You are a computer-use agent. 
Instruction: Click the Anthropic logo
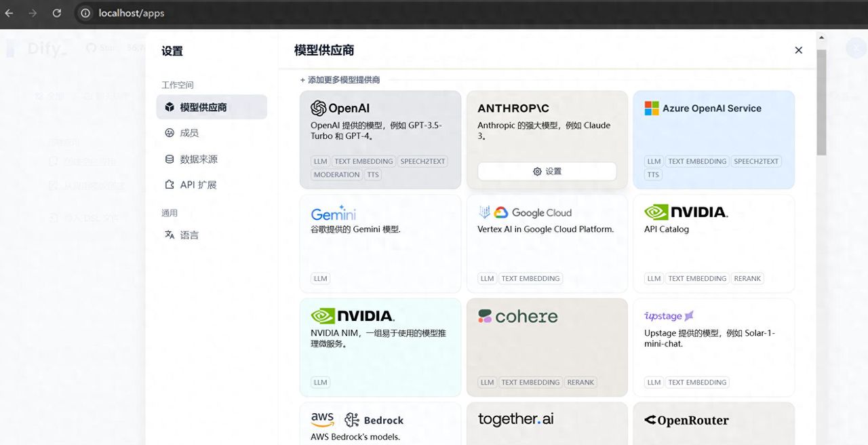click(x=513, y=109)
